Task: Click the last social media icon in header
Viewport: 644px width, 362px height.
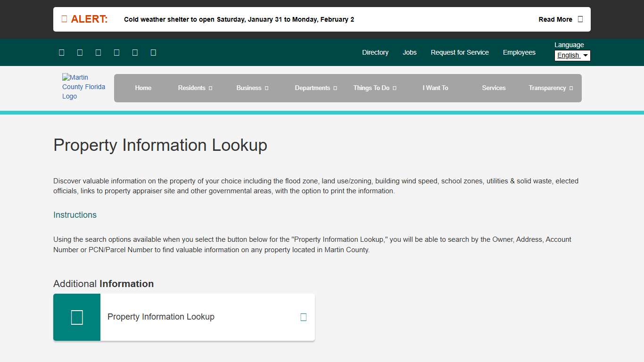Action: (153, 52)
